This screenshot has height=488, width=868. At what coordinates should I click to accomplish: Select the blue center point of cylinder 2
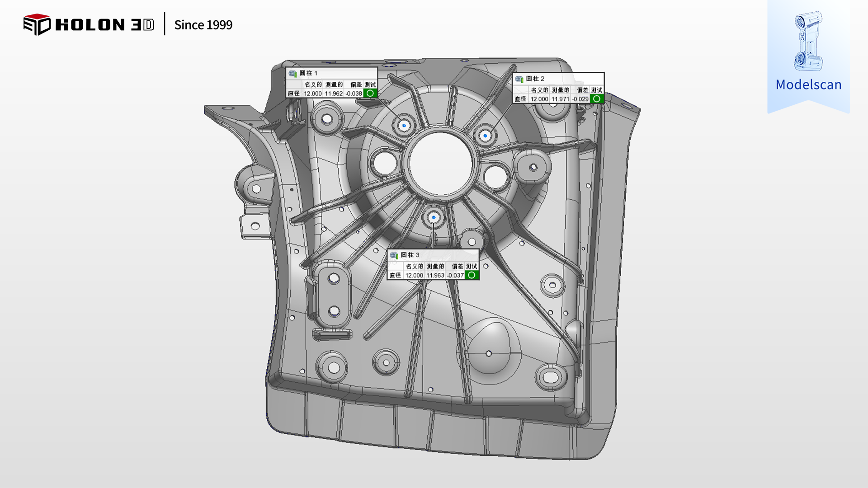tap(486, 135)
